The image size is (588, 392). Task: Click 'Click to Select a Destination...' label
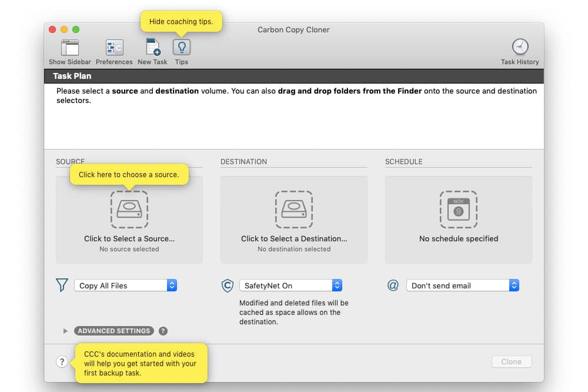pos(294,239)
